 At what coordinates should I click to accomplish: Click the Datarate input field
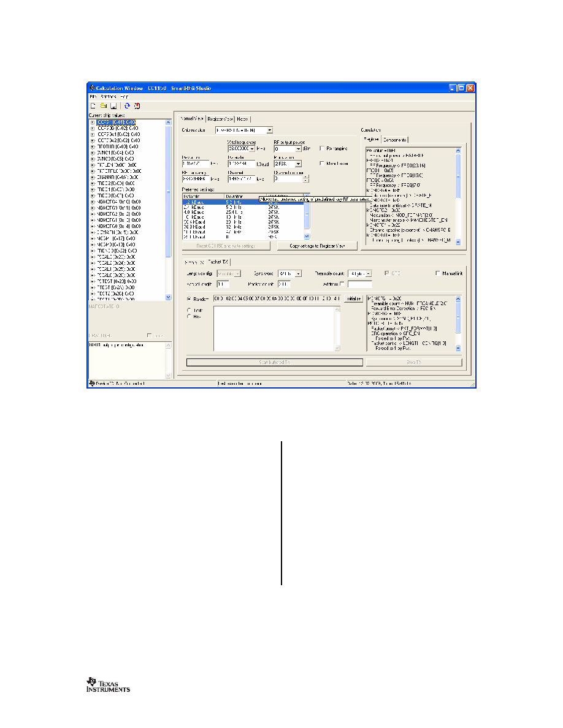[x=242, y=164]
